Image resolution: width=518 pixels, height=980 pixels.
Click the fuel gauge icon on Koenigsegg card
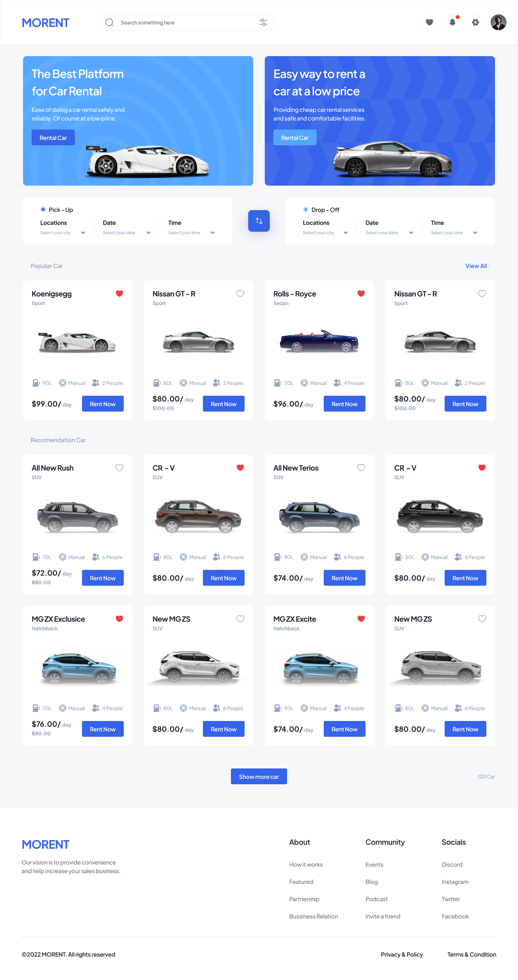(x=36, y=383)
